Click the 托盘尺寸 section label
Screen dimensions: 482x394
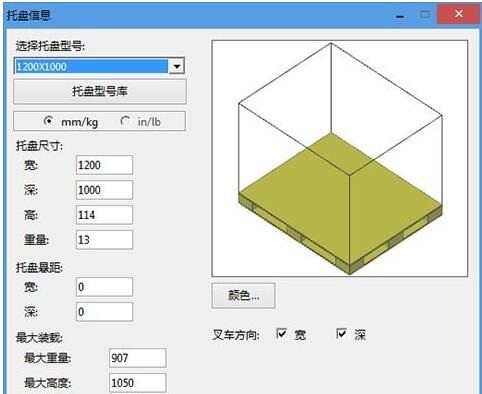tap(40, 146)
